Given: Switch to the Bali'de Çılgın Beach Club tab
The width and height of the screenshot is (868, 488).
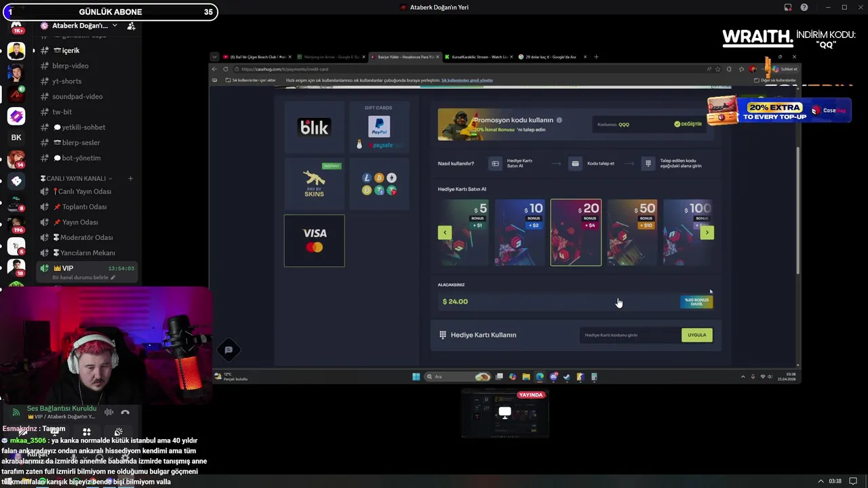Looking at the screenshot, I should pyautogui.click(x=258, y=57).
